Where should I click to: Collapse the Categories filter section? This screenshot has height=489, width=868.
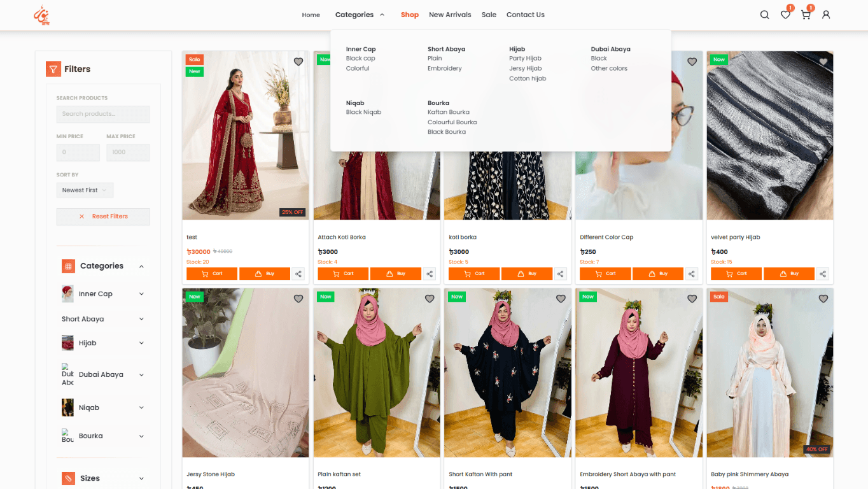[141, 266]
